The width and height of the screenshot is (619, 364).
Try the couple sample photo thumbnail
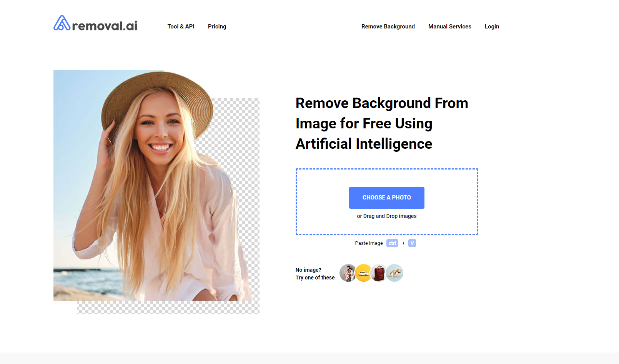pos(348,273)
